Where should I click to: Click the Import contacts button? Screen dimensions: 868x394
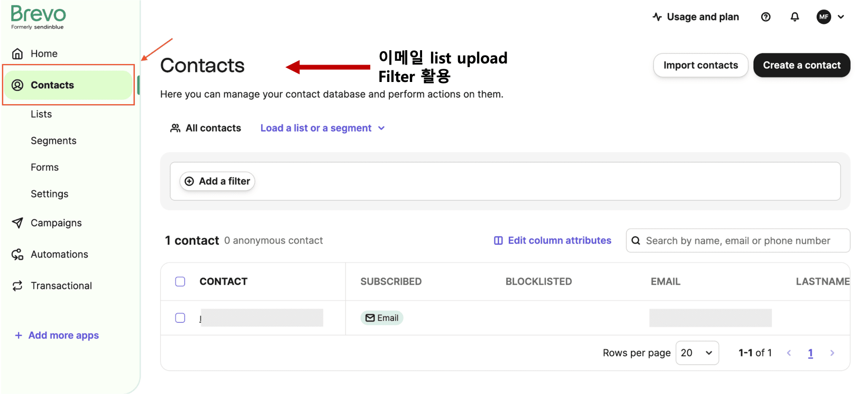(x=700, y=65)
